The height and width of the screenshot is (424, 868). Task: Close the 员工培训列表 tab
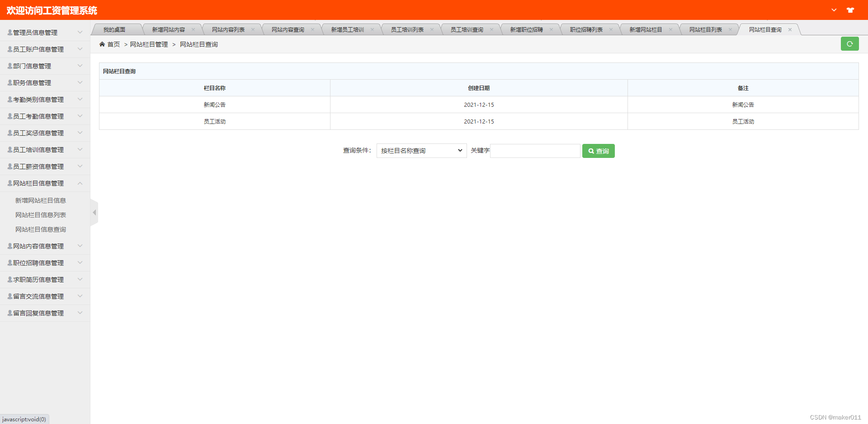click(432, 30)
